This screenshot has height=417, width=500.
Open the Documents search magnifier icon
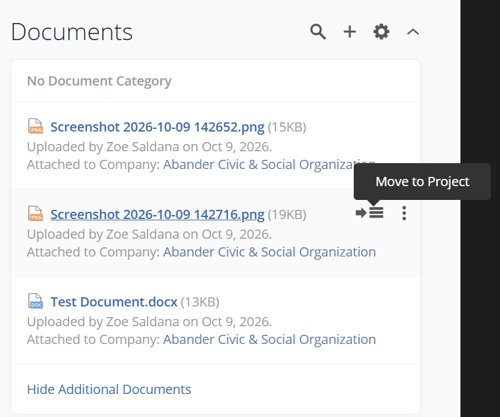[x=318, y=32]
